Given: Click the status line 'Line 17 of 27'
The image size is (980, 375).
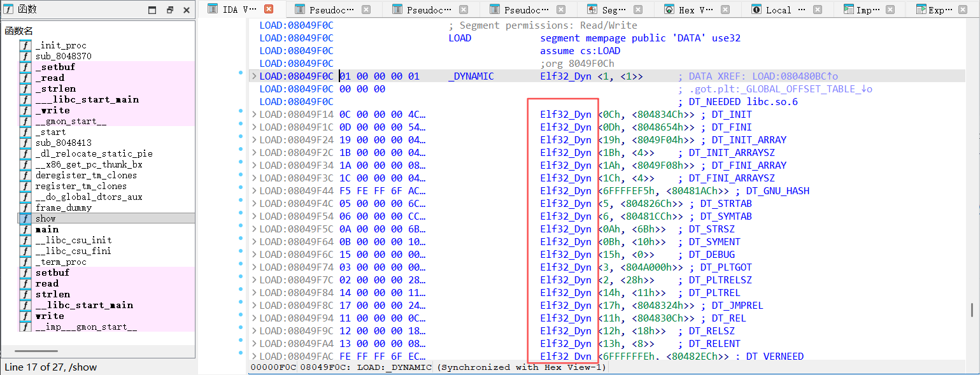Looking at the screenshot, I should (x=51, y=367).
